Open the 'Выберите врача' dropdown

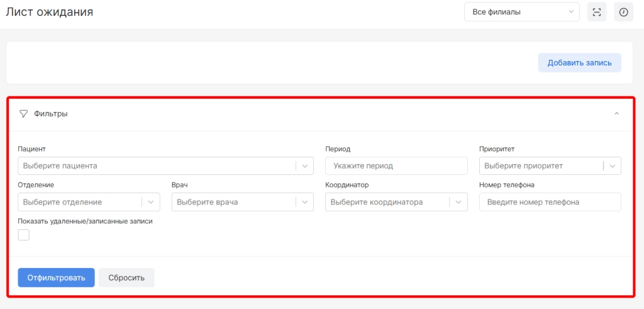click(234, 202)
